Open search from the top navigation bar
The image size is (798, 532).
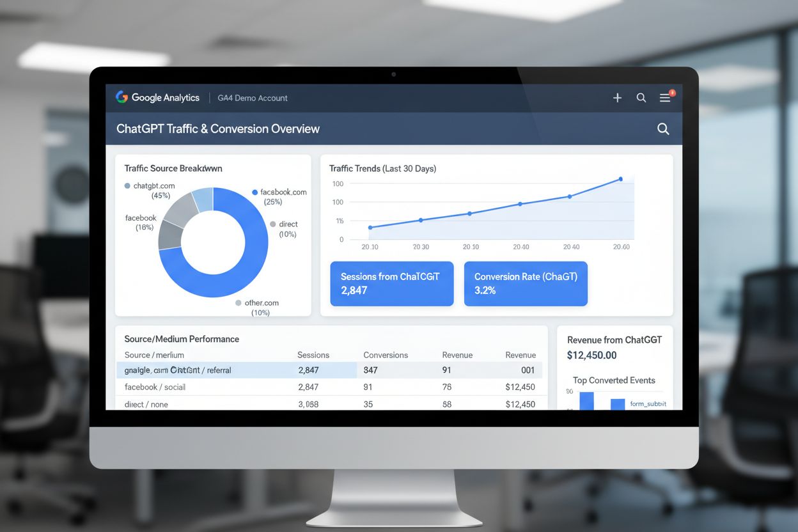[x=641, y=98]
